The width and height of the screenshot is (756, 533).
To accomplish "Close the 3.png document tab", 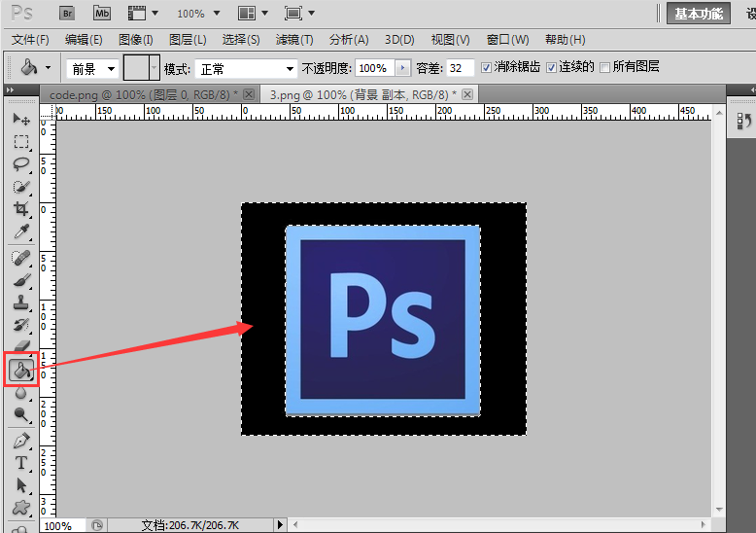I will [467, 94].
